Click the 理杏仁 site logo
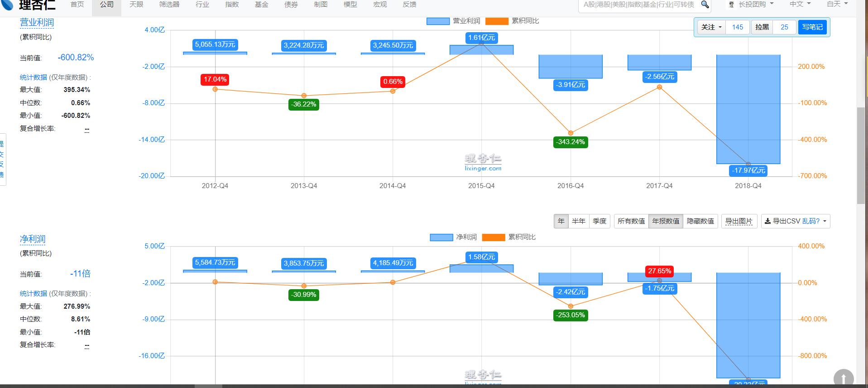This screenshot has width=868, height=388. coord(29,5)
